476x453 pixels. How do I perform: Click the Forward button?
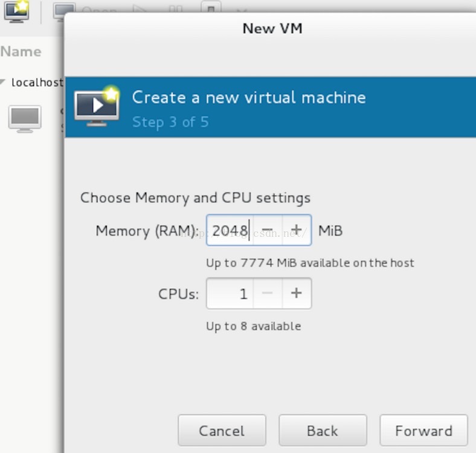coord(423,430)
